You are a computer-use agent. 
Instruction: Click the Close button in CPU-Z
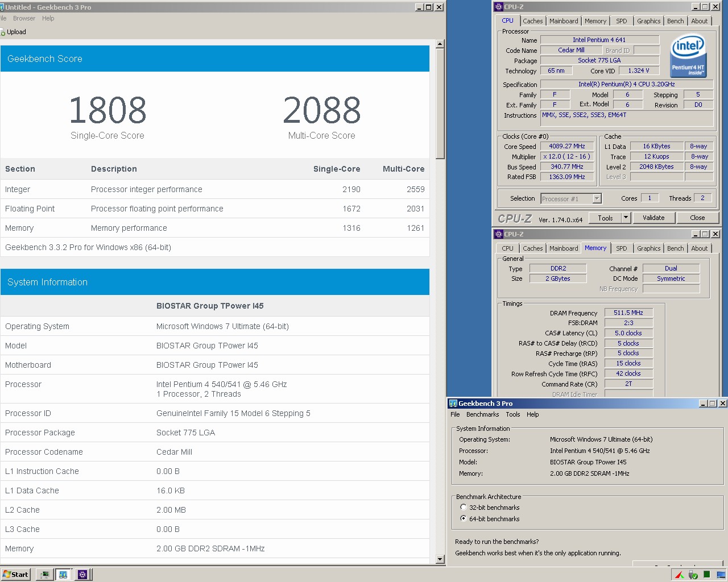click(x=697, y=218)
